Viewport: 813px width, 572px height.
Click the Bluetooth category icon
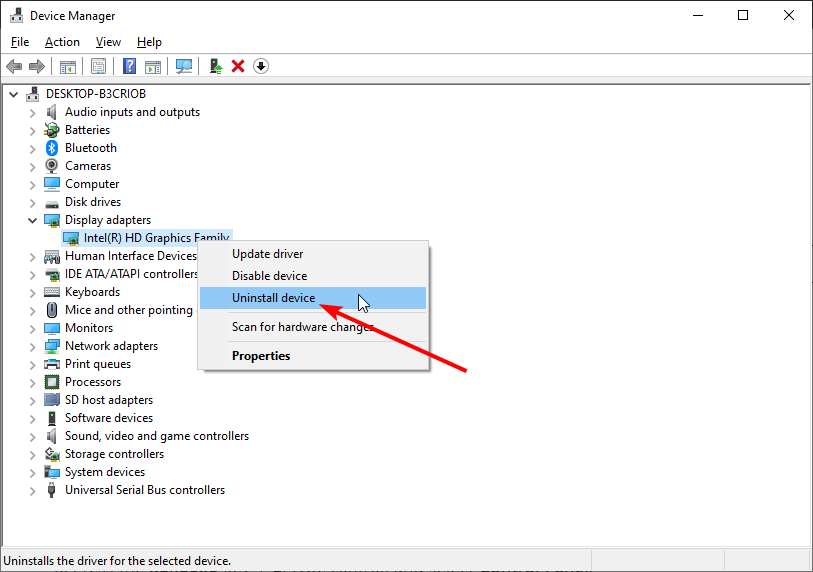pos(52,148)
